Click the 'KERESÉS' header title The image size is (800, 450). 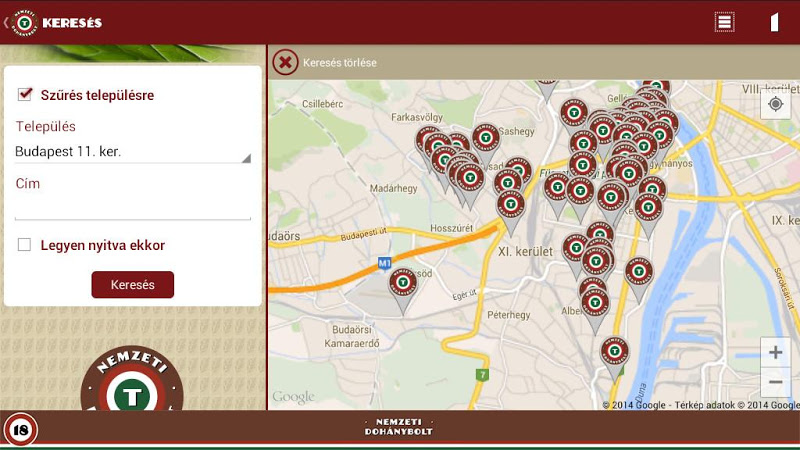click(72, 23)
